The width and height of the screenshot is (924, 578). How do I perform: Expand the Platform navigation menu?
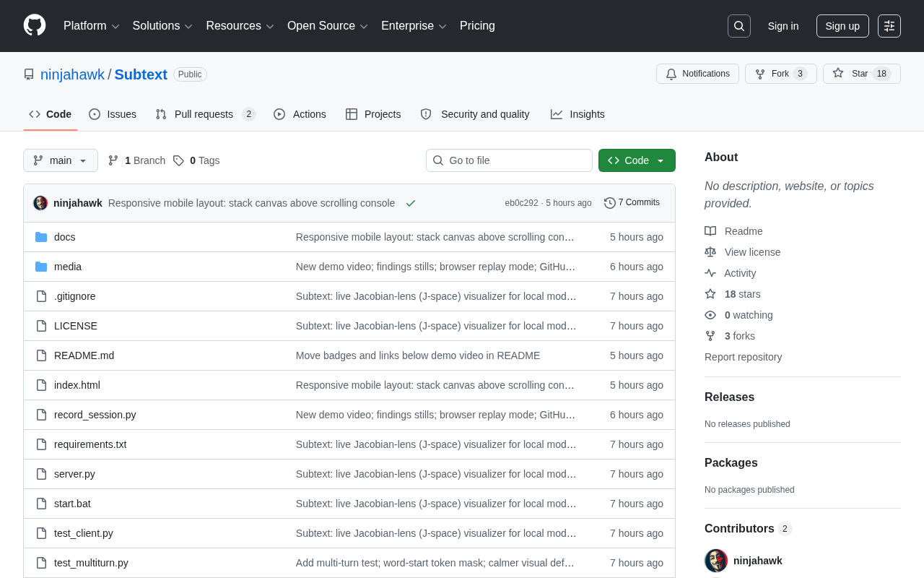point(92,26)
